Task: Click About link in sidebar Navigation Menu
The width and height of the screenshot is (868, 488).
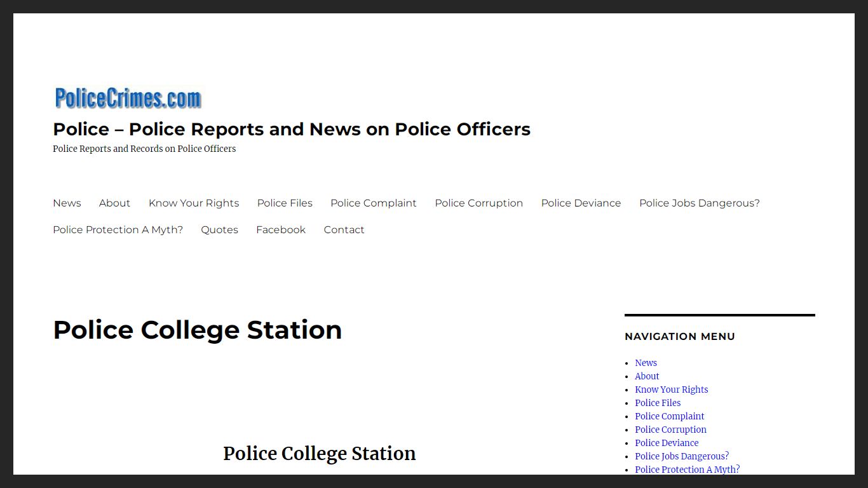Action: click(647, 376)
